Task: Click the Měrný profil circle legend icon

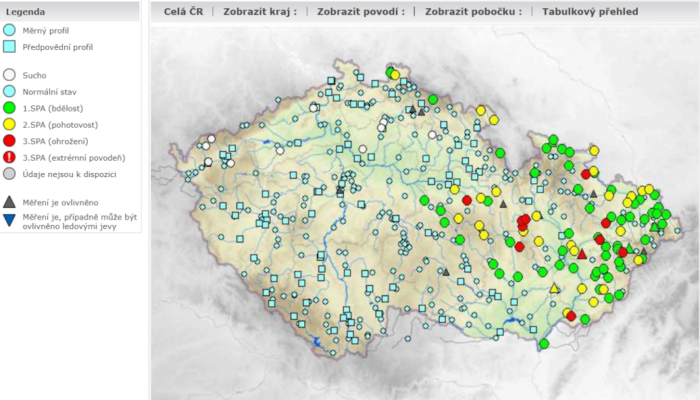Action: pyautogui.click(x=9, y=30)
